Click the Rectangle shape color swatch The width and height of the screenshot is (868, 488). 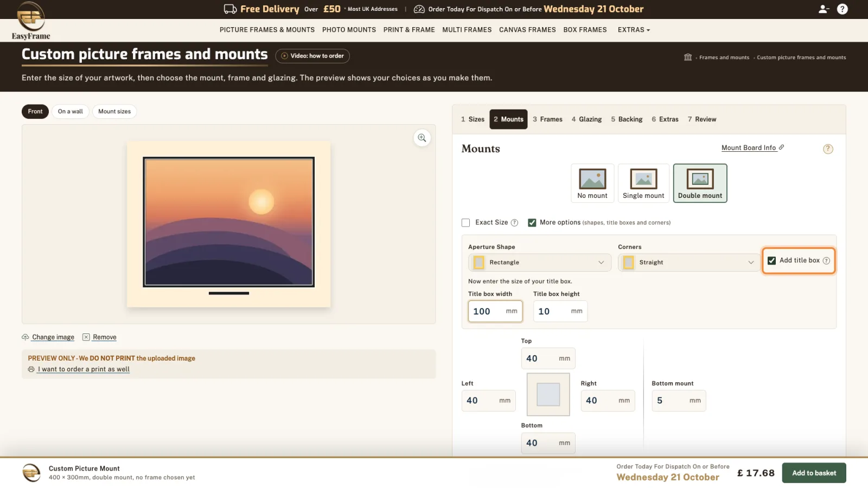pyautogui.click(x=479, y=262)
